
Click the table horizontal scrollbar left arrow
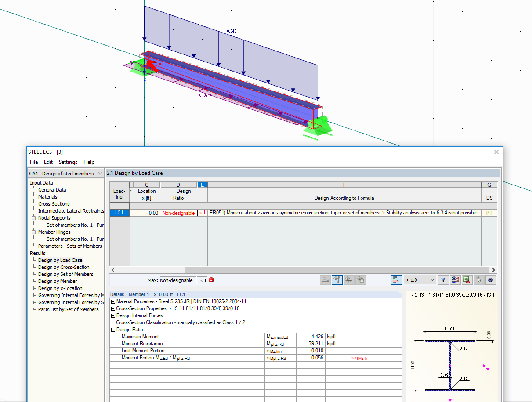point(113,270)
